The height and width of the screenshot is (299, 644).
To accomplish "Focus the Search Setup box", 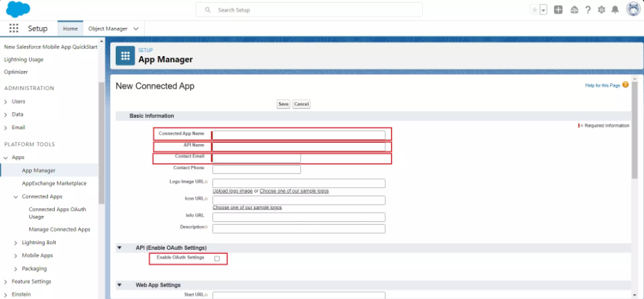I will (x=309, y=10).
